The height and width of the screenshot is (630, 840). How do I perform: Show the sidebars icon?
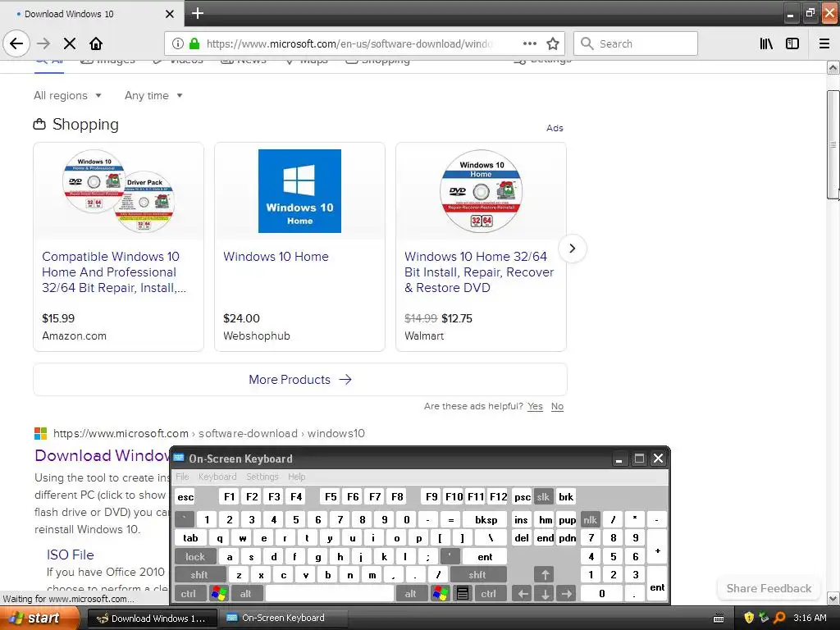[792, 43]
